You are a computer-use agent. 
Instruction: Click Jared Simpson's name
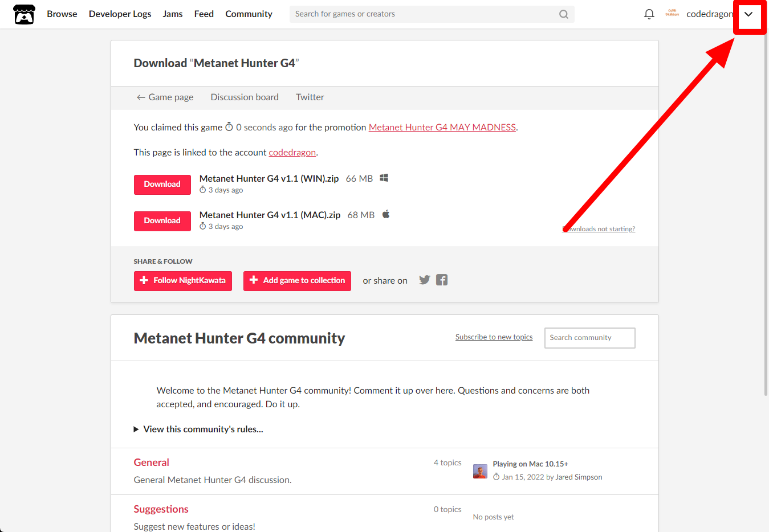click(x=579, y=477)
